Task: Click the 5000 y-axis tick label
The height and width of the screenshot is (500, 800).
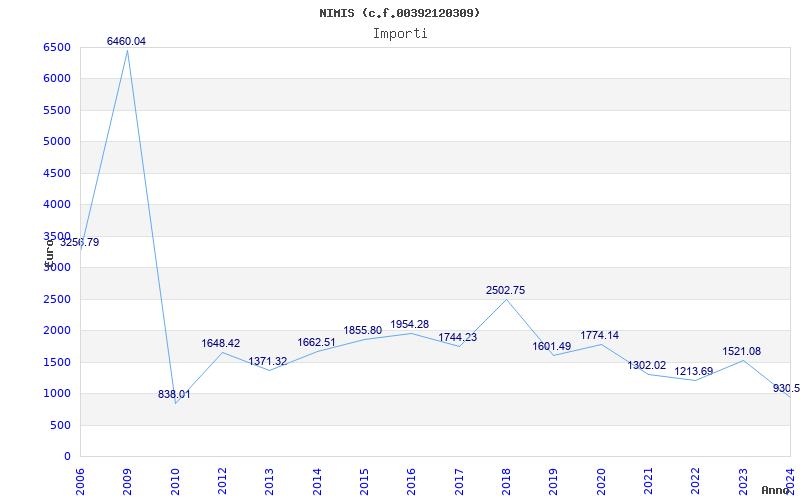Action: (x=56, y=142)
